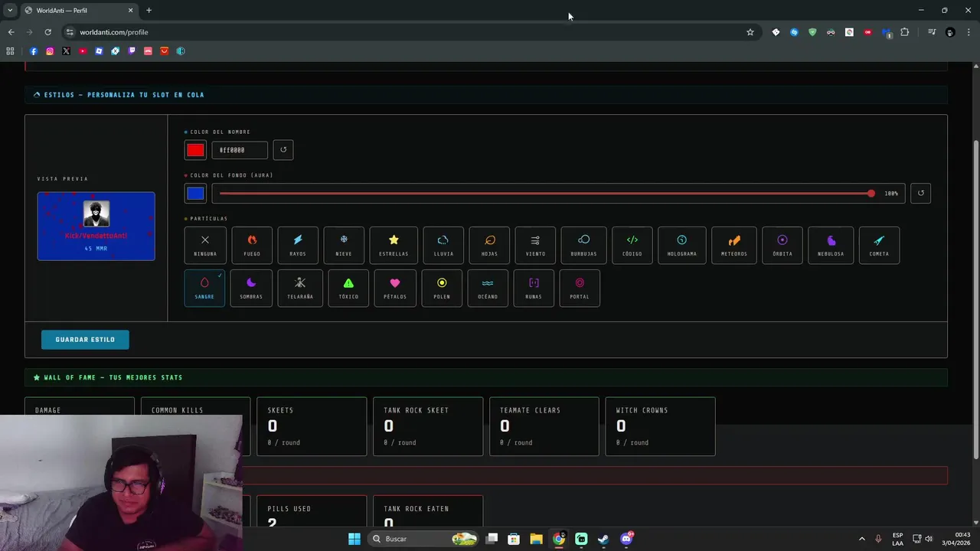Pick the Runas particle effect
Image resolution: width=980 pixels, height=551 pixels.
pos(534,288)
